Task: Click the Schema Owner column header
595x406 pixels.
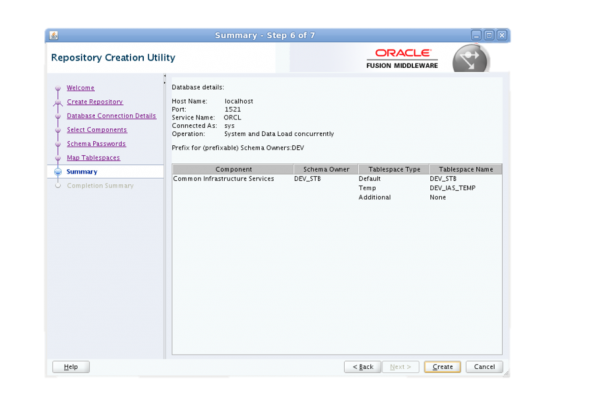Action: tap(326, 169)
